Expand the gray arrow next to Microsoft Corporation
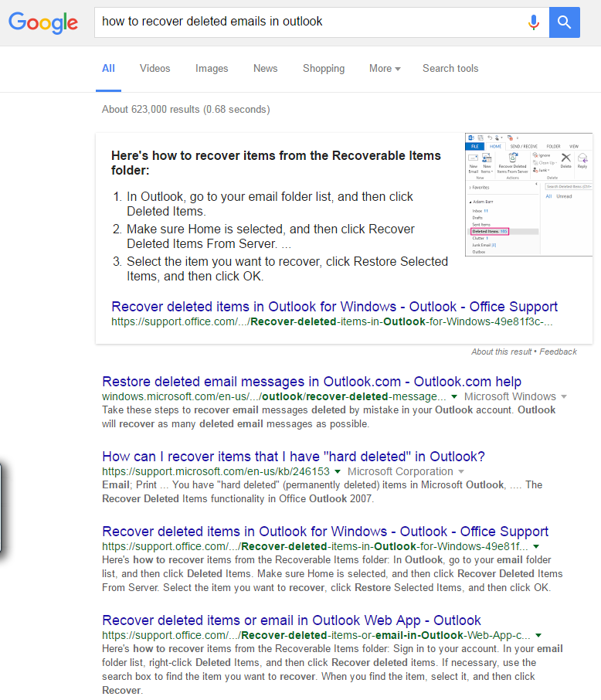Image resolution: width=601 pixels, height=700 pixels. click(x=461, y=471)
